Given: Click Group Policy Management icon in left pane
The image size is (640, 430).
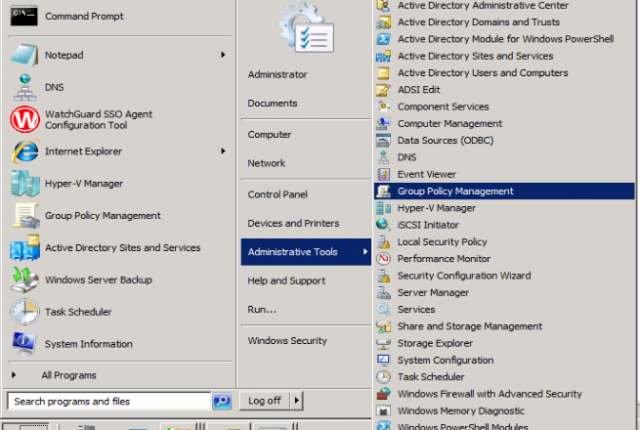Looking at the screenshot, I should (x=26, y=215).
